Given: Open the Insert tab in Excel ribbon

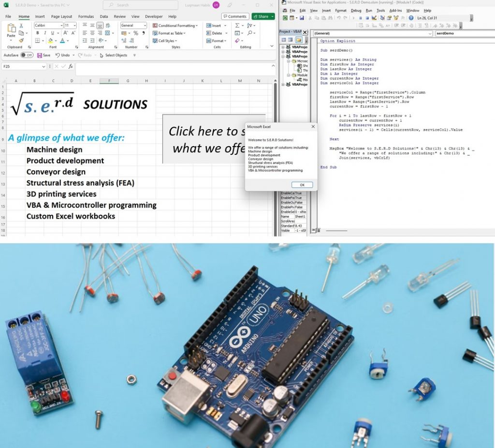Looking at the screenshot, I should coord(40,16).
